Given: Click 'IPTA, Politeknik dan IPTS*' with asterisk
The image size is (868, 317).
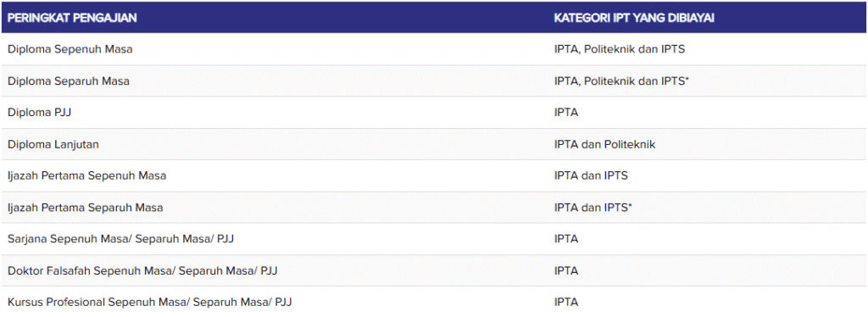Looking at the screenshot, I should (621, 81).
